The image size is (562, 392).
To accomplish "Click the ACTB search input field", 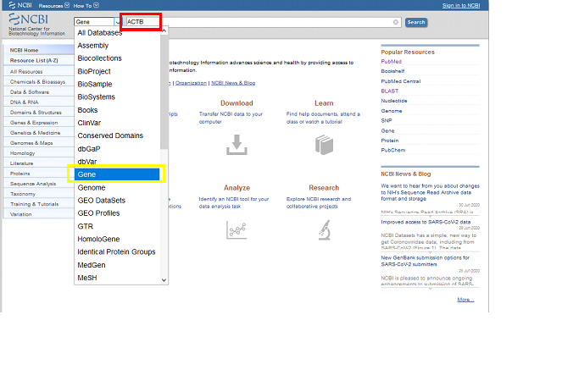I will click(263, 22).
